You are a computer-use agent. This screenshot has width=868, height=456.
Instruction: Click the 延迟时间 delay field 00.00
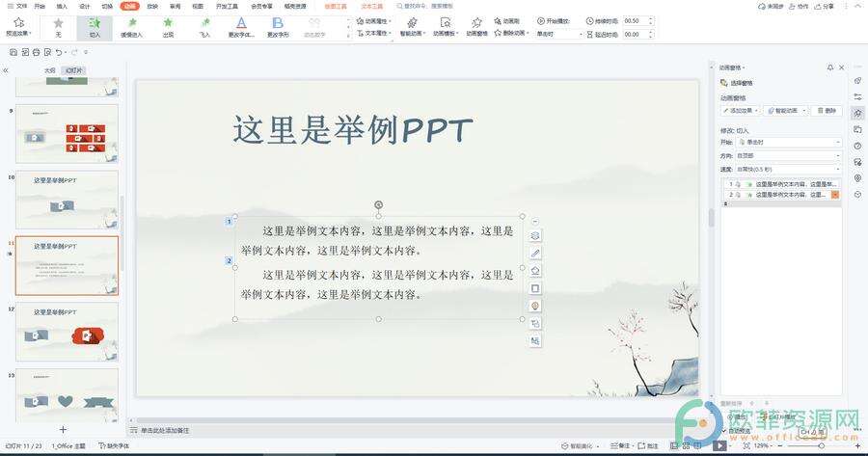pyautogui.click(x=635, y=35)
